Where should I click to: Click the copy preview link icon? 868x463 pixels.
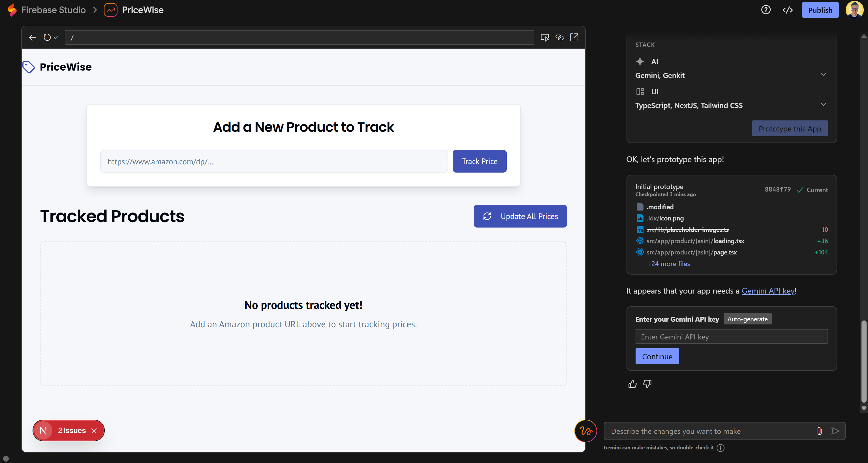pos(559,37)
